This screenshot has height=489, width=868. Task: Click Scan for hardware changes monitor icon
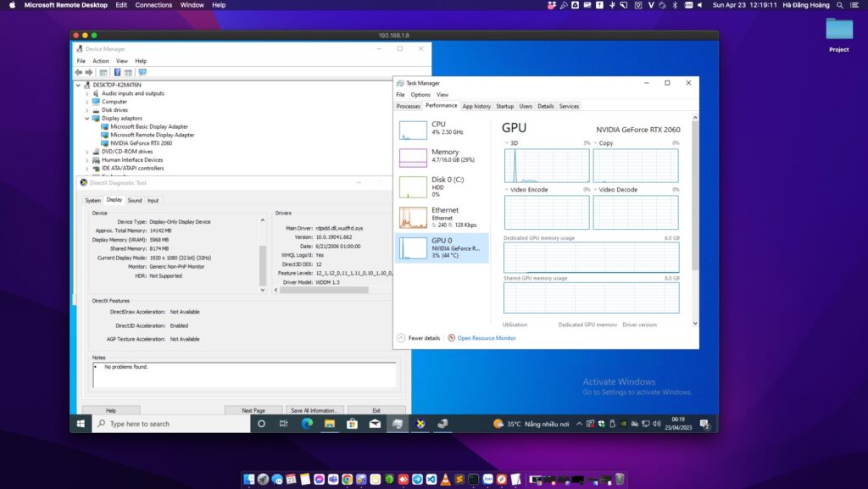[142, 73]
